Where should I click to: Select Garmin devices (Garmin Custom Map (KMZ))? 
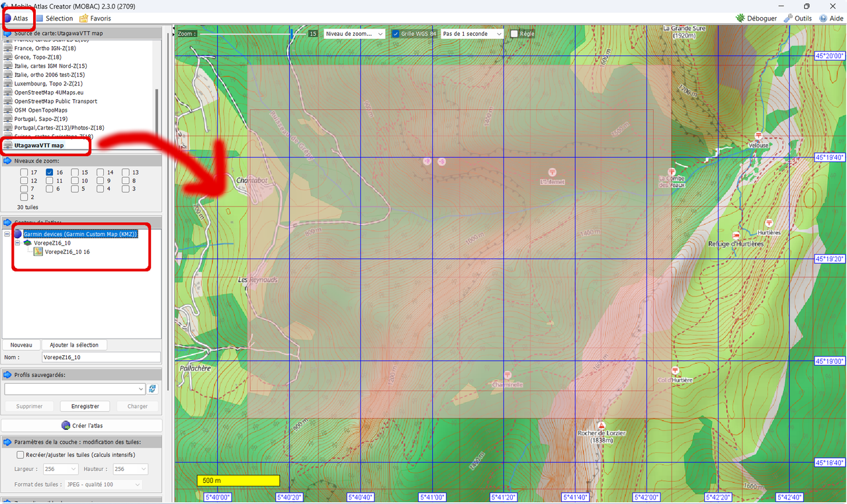[80, 234]
